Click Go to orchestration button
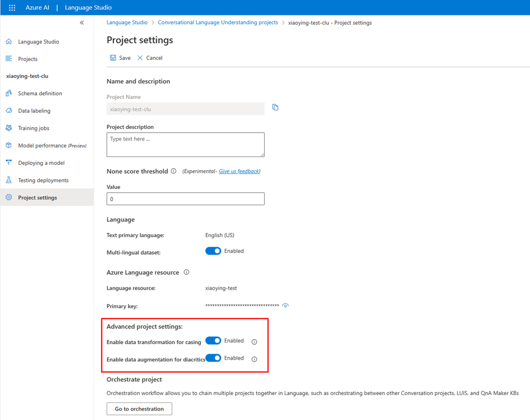This screenshot has height=420, width=530. (139, 408)
